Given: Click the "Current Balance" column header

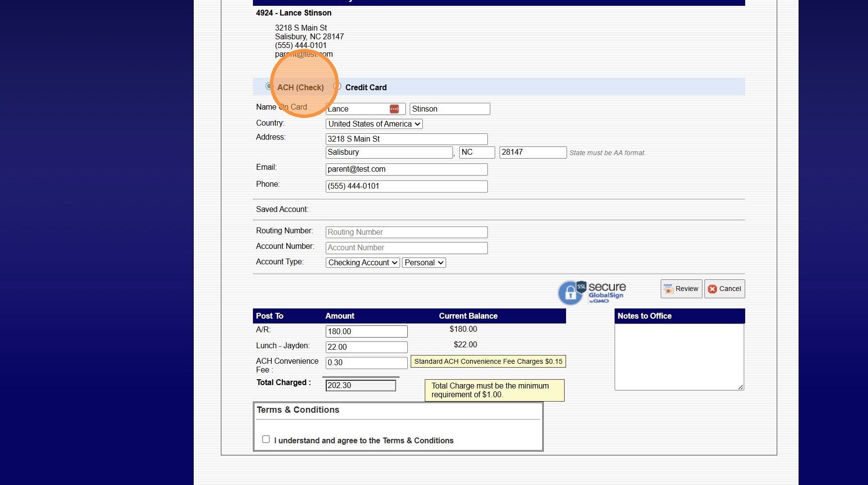Looking at the screenshot, I should 468,316.
